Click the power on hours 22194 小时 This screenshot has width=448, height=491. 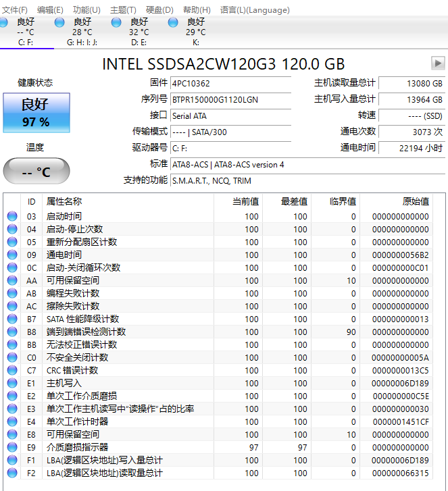412,149
